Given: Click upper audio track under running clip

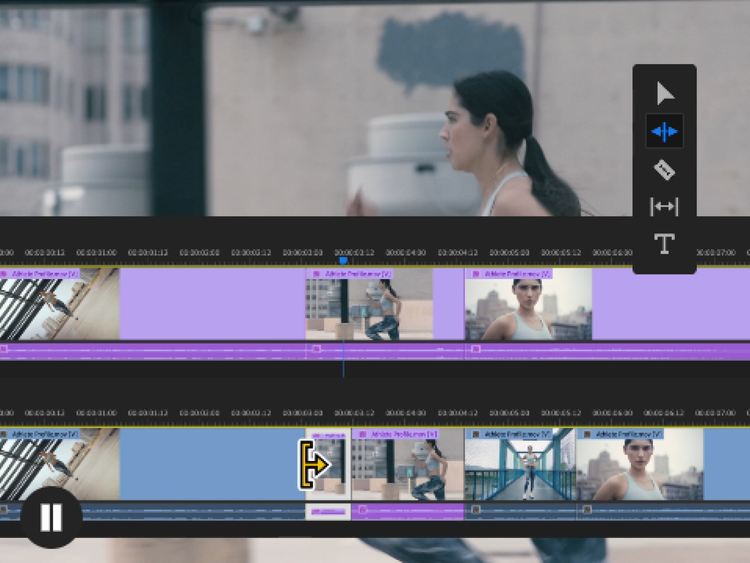Looking at the screenshot, I should coord(385,351).
